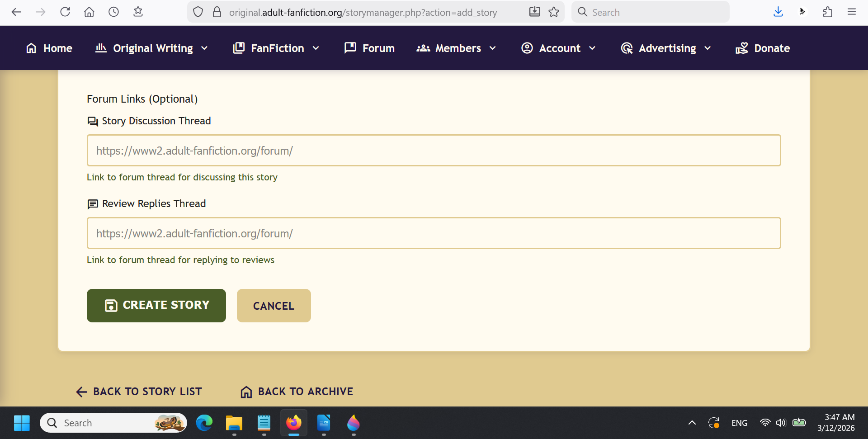Click the browser reload icon
Viewport: 868px width, 439px height.
point(65,12)
